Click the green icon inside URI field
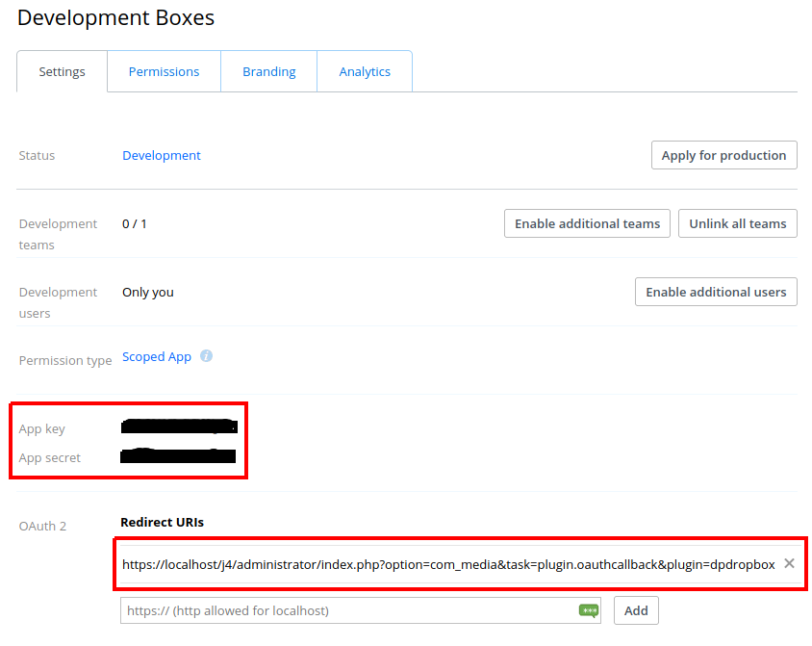The width and height of the screenshot is (812, 646). (588, 610)
